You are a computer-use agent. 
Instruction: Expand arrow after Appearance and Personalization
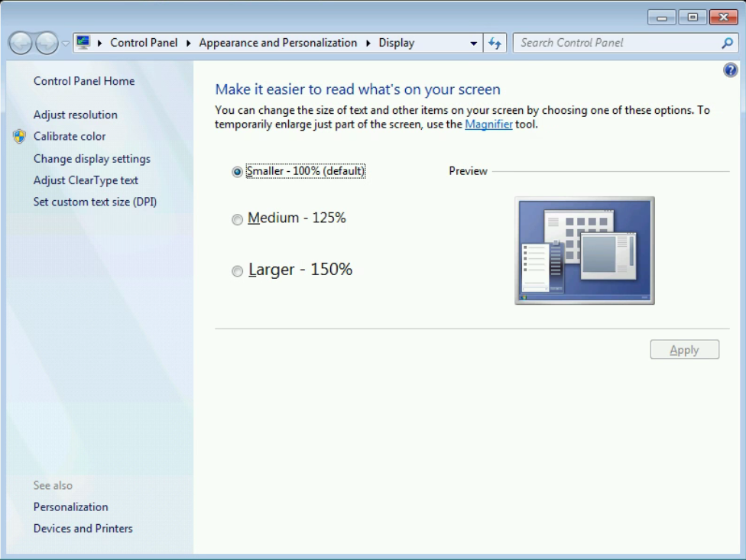point(368,43)
